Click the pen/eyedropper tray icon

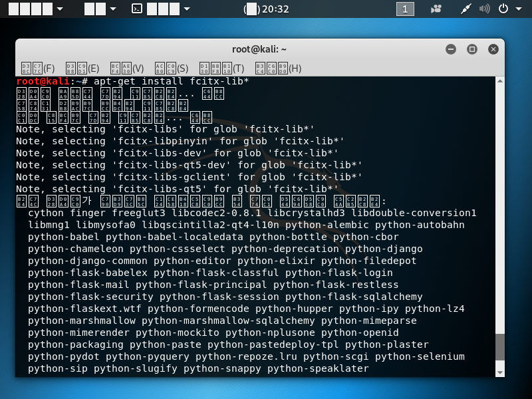466,9
